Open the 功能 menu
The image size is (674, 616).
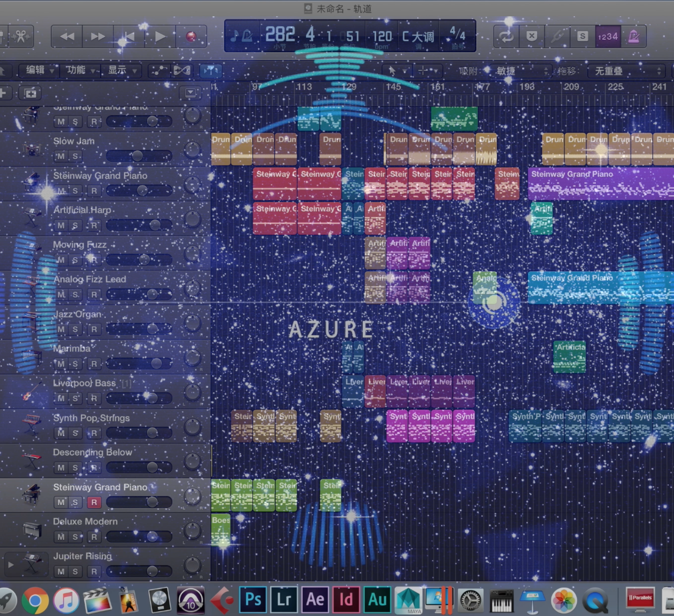(80, 70)
